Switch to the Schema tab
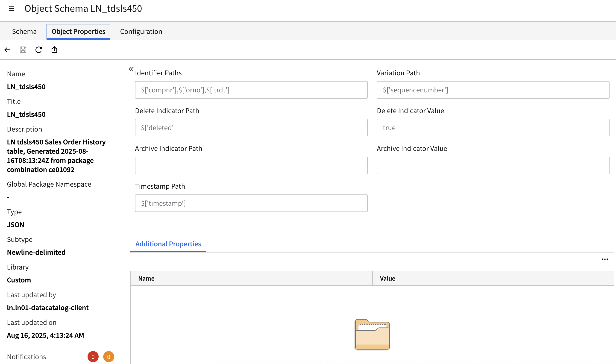The width and height of the screenshot is (616, 364). pyautogui.click(x=24, y=31)
